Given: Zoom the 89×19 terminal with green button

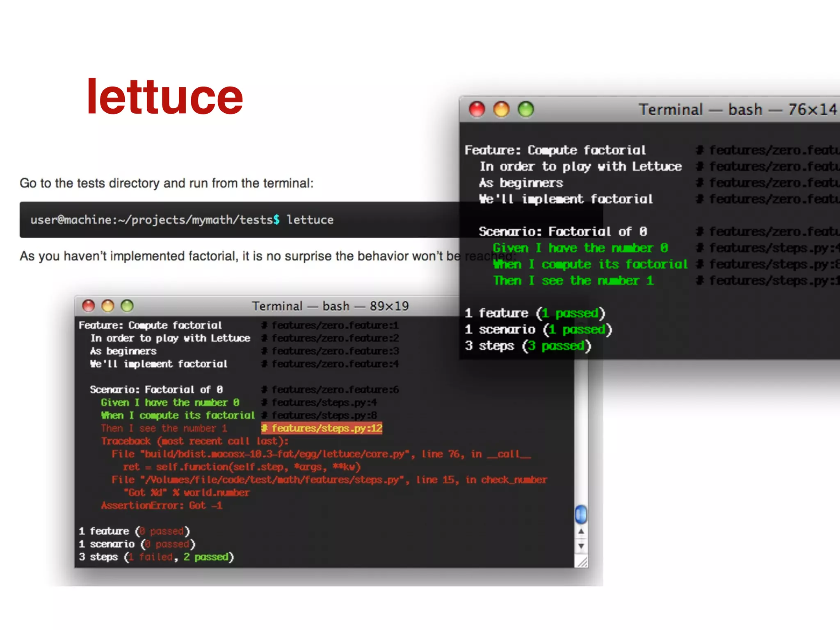Looking at the screenshot, I should (x=127, y=306).
